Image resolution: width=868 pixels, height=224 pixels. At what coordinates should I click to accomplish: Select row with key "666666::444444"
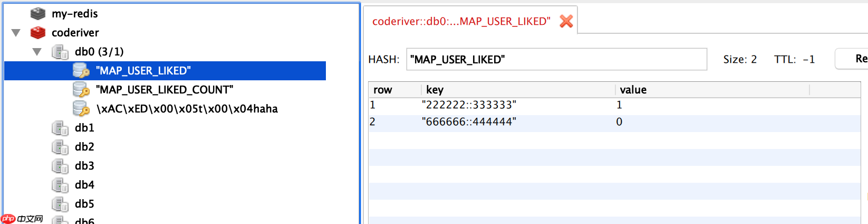469,122
